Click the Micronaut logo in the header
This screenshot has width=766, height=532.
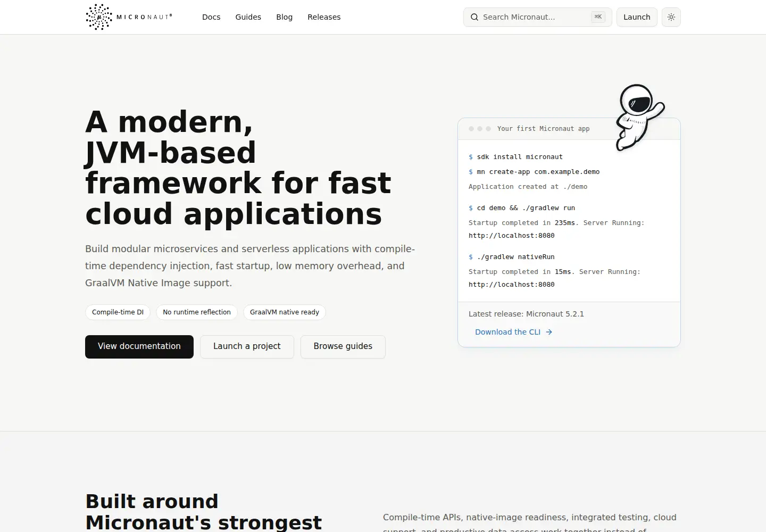129,17
